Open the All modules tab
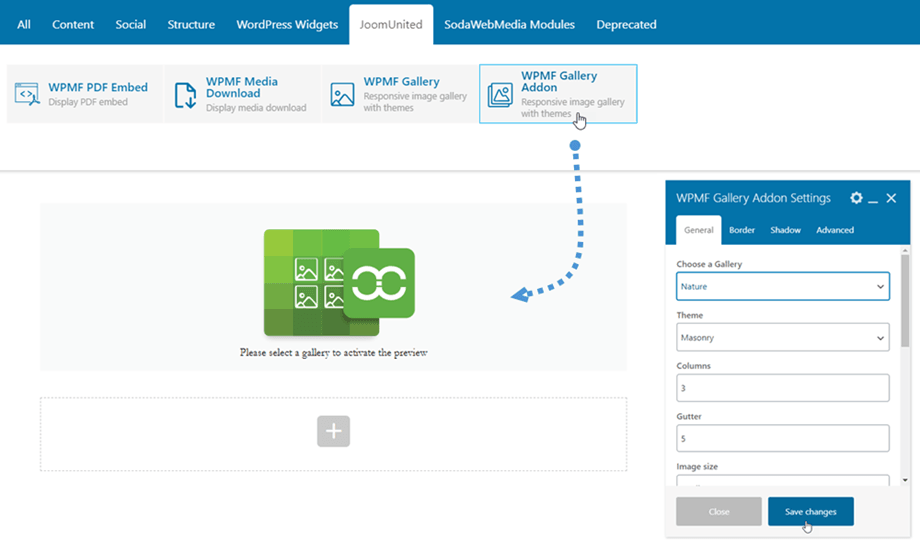The image size is (920, 542). point(24,25)
